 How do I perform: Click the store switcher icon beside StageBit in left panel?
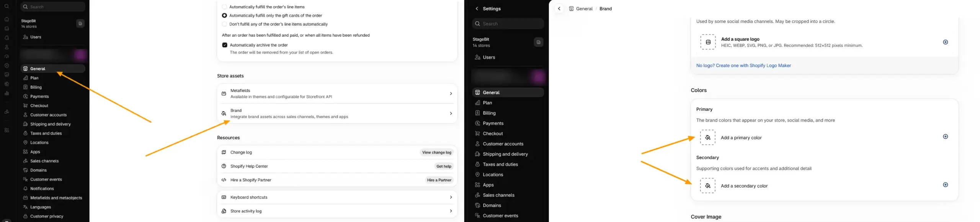click(x=80, y=24)
